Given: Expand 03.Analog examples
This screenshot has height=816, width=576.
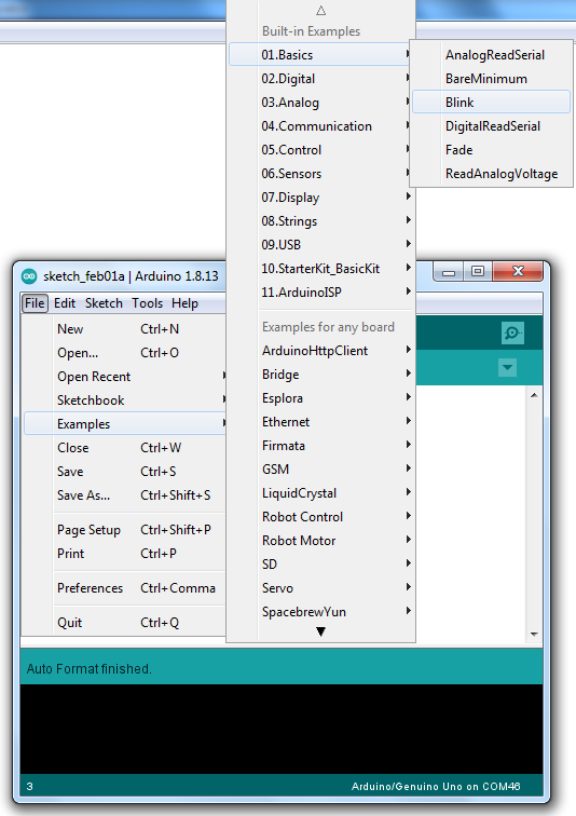Looking at the screenshot, I should (x=319, y=103).
